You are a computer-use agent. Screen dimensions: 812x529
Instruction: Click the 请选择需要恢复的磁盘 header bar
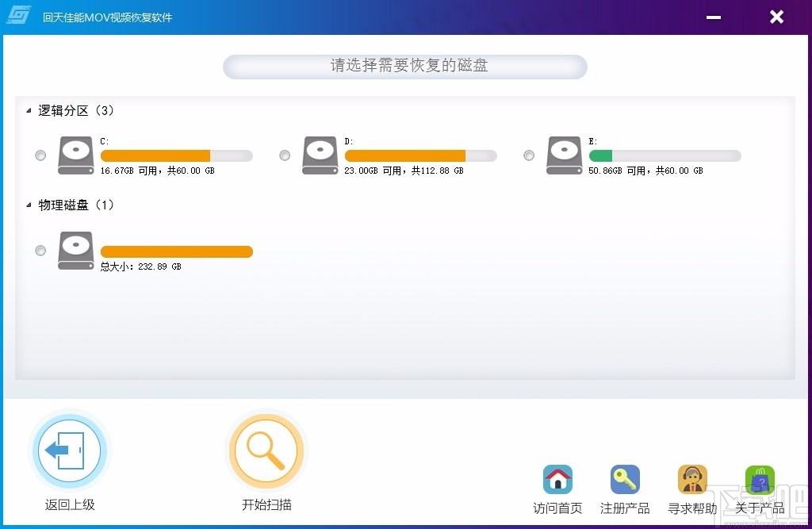tap(404, 67)
